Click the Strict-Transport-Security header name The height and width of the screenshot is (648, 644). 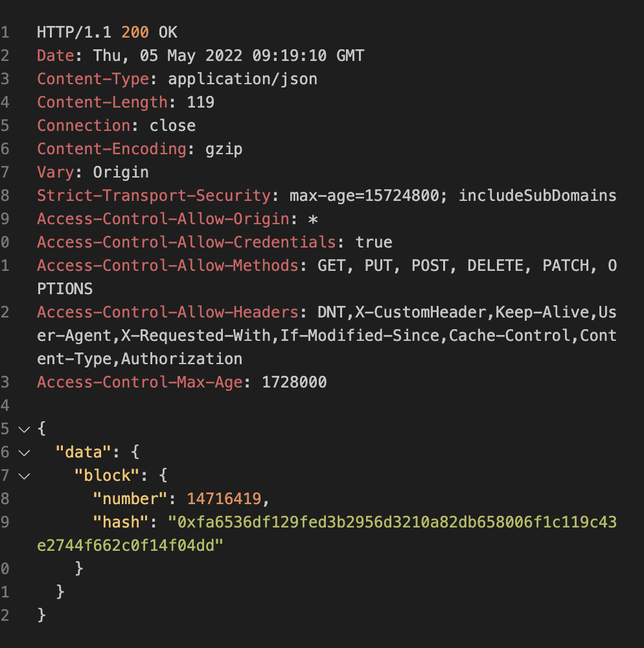(x=154, y=196)
